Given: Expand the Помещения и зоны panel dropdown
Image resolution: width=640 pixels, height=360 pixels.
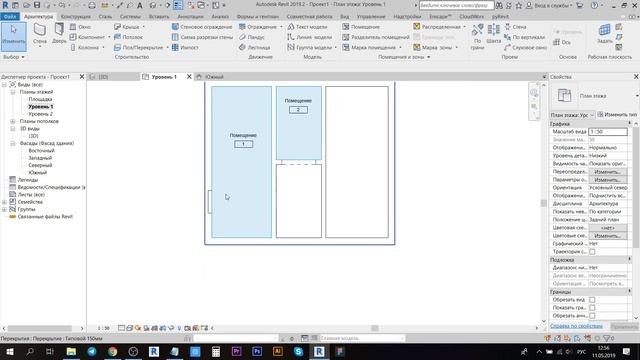Looking at the screenshot, I should pos(404,57).
